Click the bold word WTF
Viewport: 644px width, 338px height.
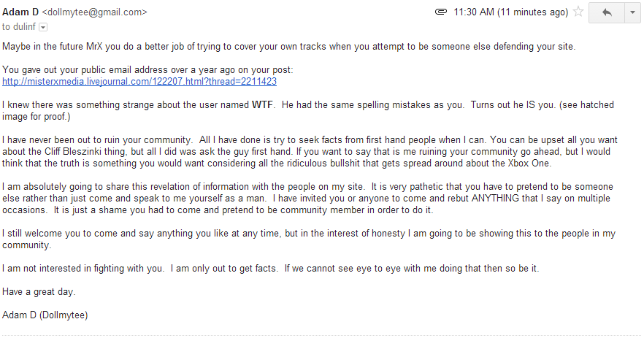(262, 105)
